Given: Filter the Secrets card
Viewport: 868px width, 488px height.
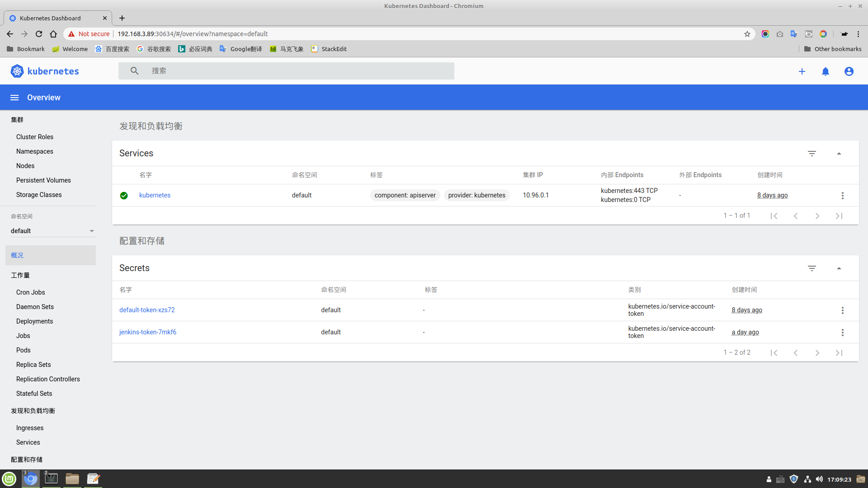Looking at the screenshot, I should tap(812, 268).
